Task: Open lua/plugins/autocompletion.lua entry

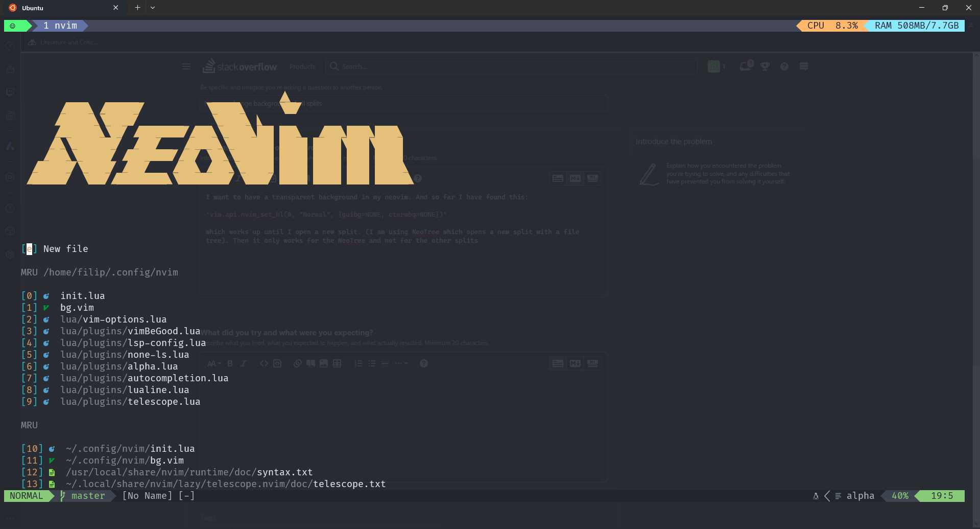Action: coord(125,378)
